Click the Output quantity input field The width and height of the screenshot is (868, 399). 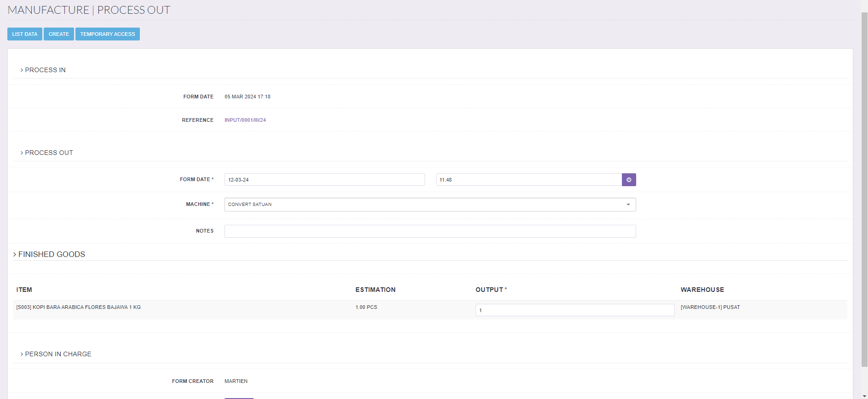pos(575,310)
